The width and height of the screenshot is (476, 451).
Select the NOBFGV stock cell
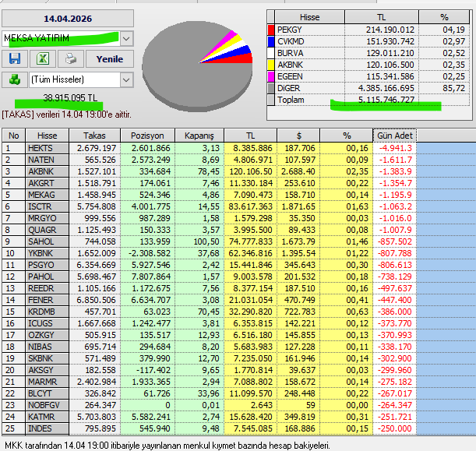[47, 405]
